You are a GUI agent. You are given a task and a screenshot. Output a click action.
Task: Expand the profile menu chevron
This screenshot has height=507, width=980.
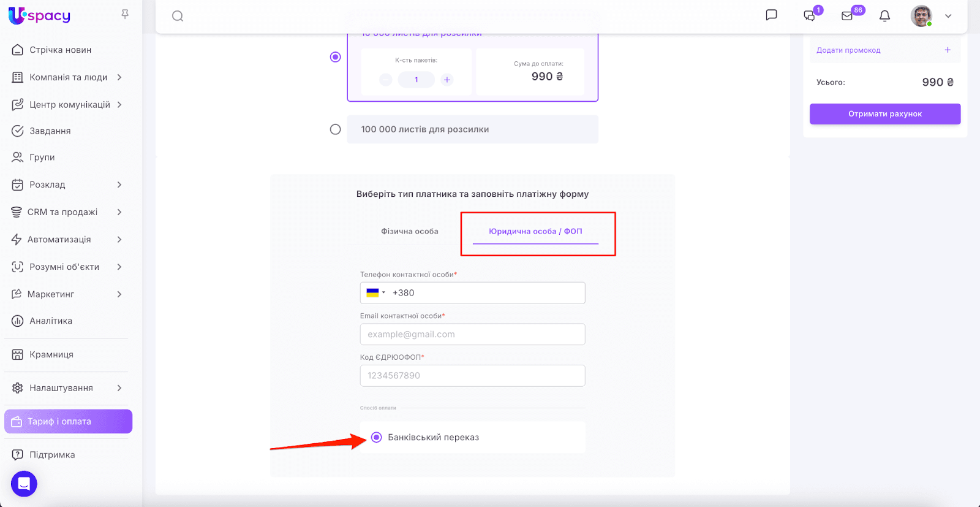(x=948, y=16)
